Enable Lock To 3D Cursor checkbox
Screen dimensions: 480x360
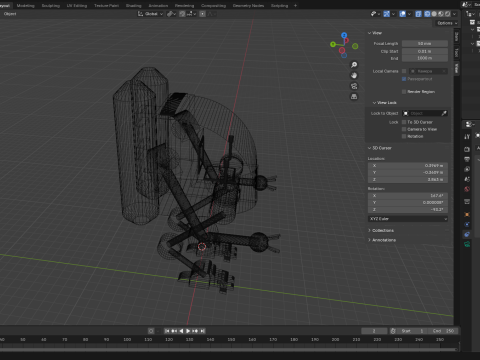404,122
